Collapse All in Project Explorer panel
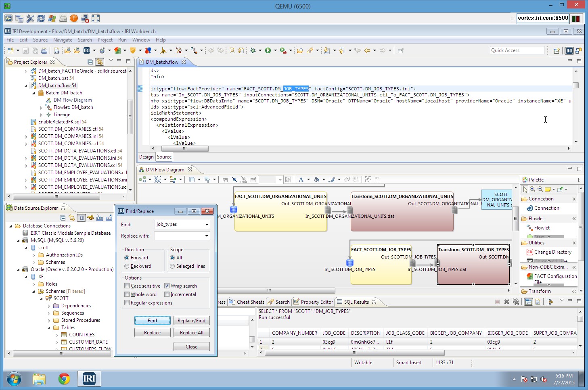The image size is (588, 390). coord(90,62)
